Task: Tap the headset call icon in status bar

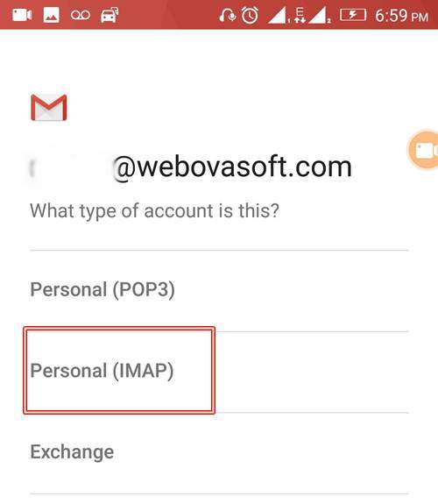Action: (x=227, y=15)
